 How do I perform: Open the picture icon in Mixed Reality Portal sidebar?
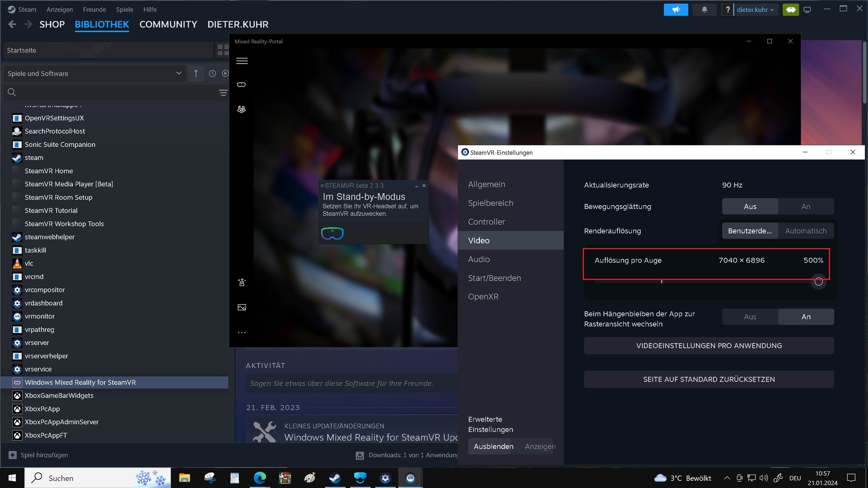tap(242, 307)
